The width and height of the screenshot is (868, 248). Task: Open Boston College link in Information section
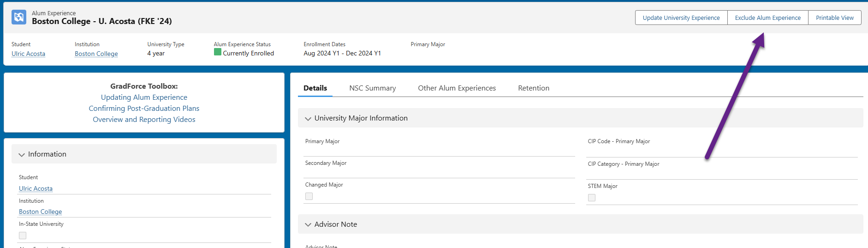click(x=40, y=212)
